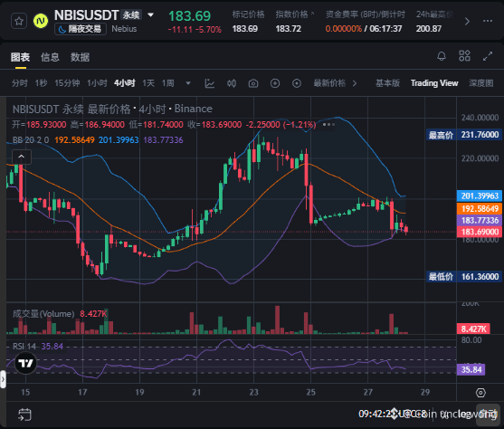This screenshot has height=429, width=504.
Task: Open the NBISUSDT trading pair dropdown arrow
Action: [x=150, y=14]
